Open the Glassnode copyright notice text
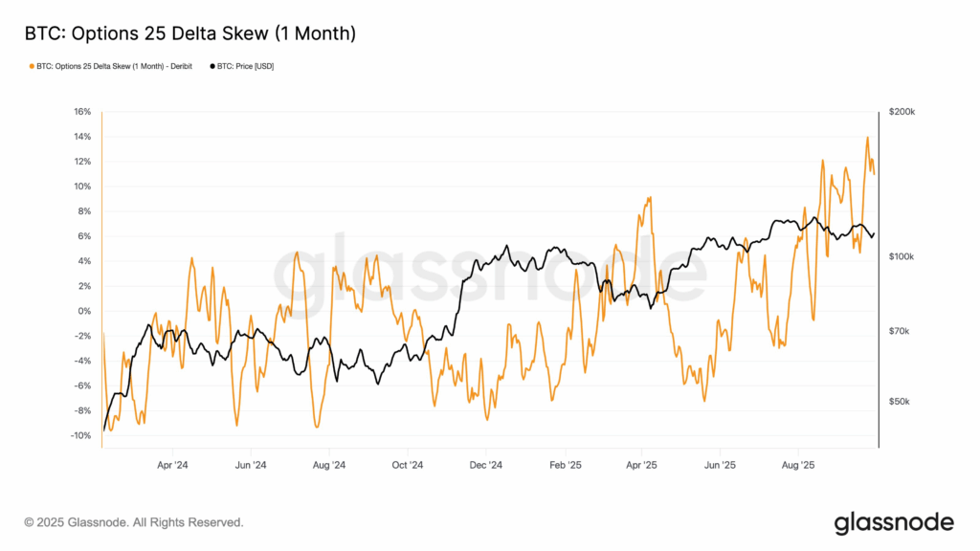The height and width of the screenshot is (551, 980). click(134, 522)
